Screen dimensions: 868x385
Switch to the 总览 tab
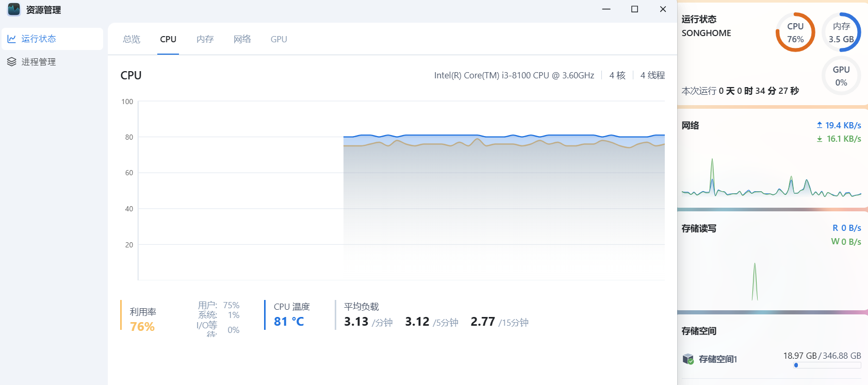pos(132,39)
